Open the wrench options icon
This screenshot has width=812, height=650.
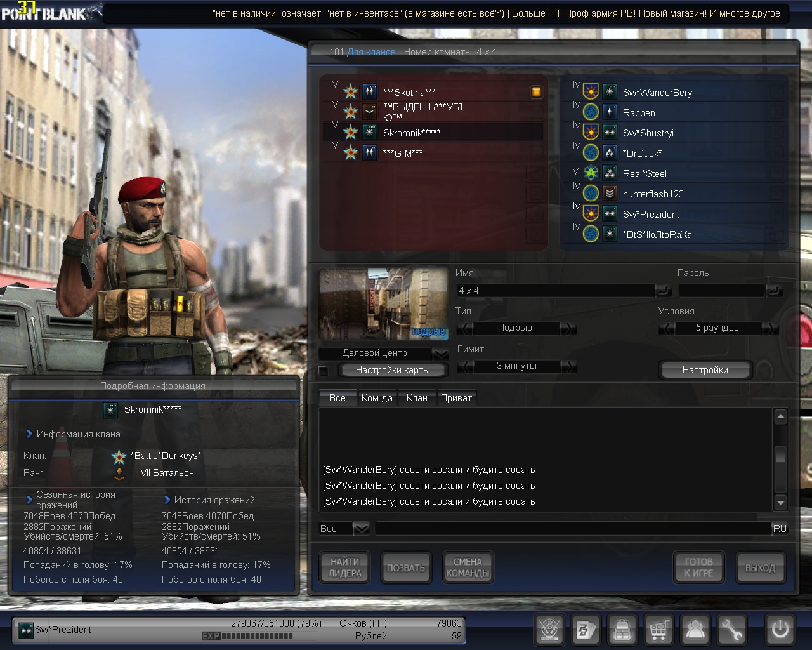tap(732, 630)
